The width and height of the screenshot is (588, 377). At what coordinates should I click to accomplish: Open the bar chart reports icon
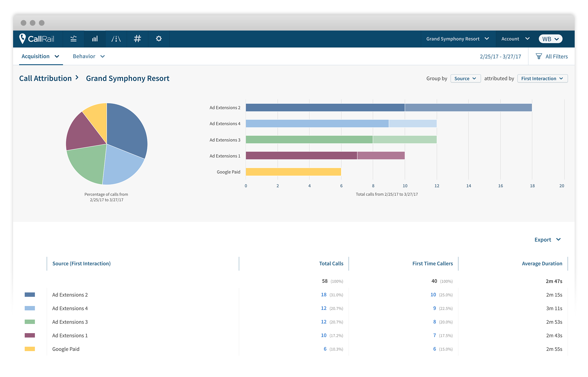click(95, 39)
